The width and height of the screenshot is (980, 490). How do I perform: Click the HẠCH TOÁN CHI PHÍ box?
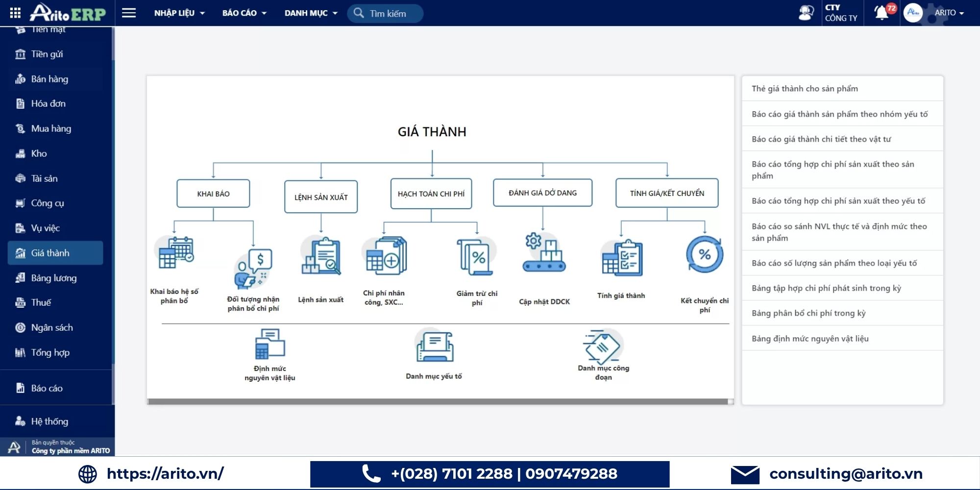[431, 194]
